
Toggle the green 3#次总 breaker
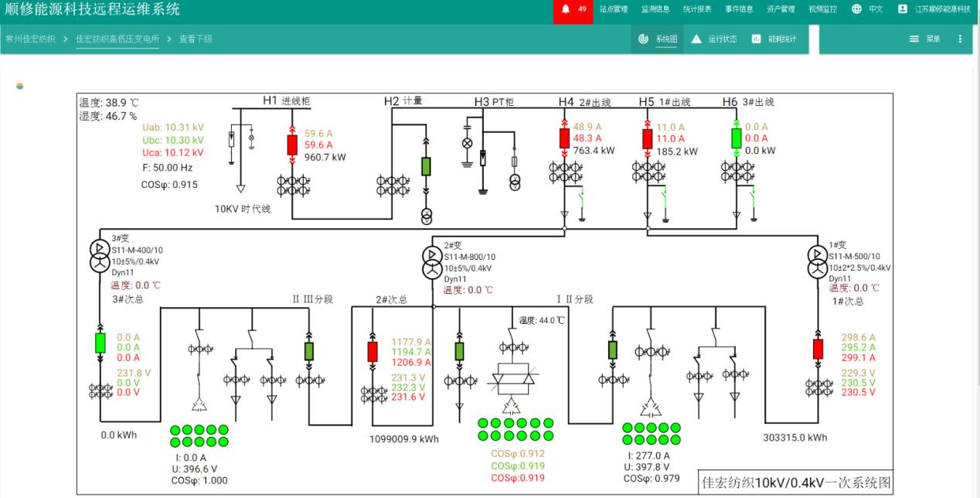pos(100,343)
